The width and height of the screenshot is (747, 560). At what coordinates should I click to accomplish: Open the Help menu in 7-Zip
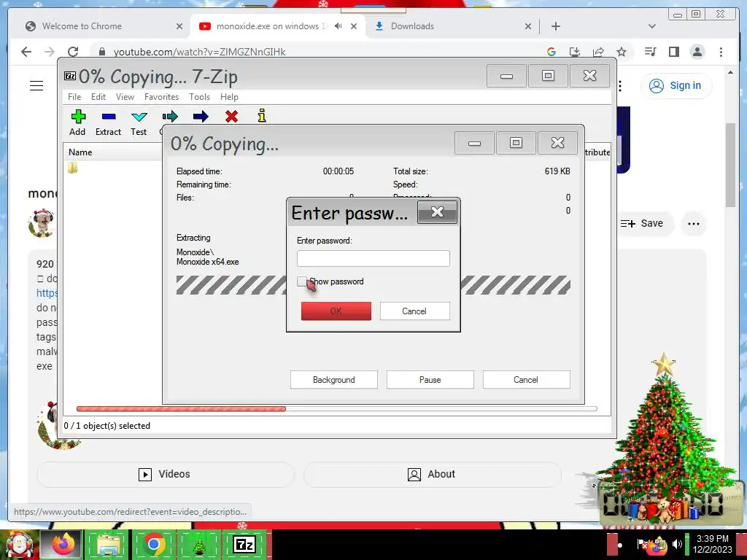(229, 97)
